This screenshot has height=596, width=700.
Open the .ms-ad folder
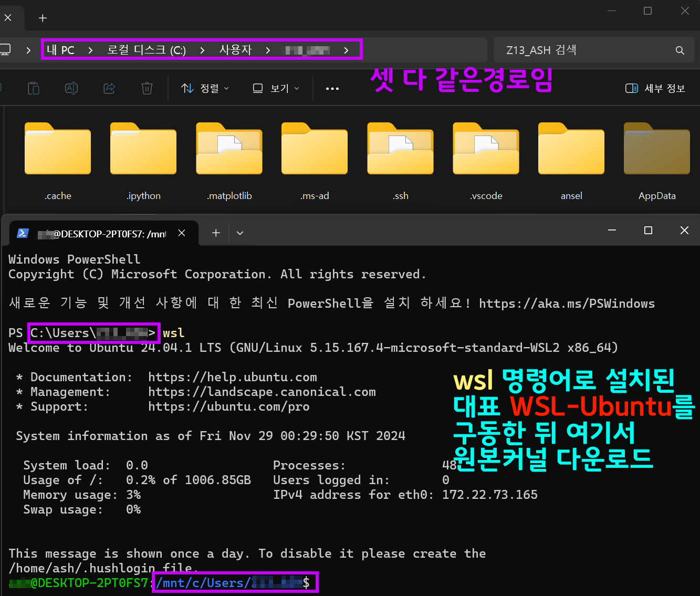(x=315, y=162)
